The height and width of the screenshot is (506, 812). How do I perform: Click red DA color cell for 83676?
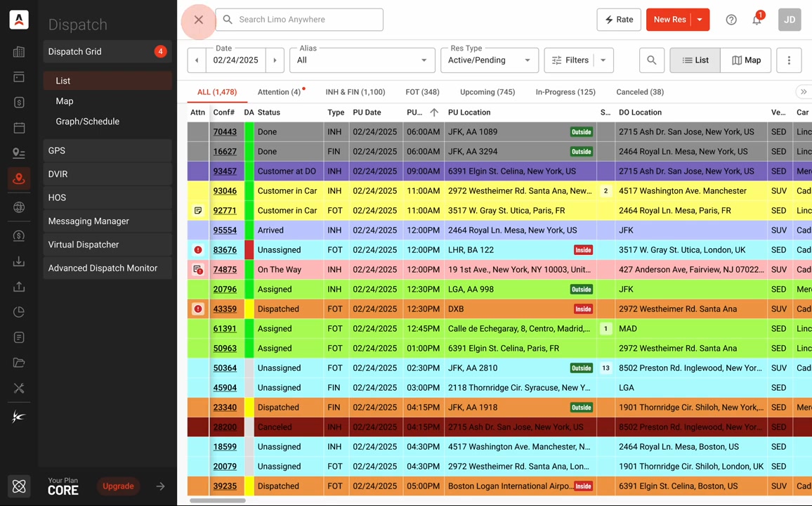click(x=249, y=249)
